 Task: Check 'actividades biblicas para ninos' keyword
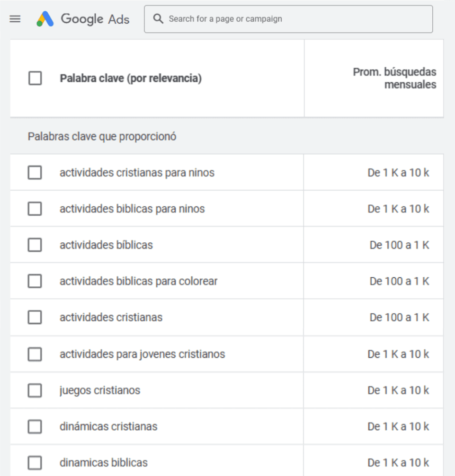[x=35, y=209]
